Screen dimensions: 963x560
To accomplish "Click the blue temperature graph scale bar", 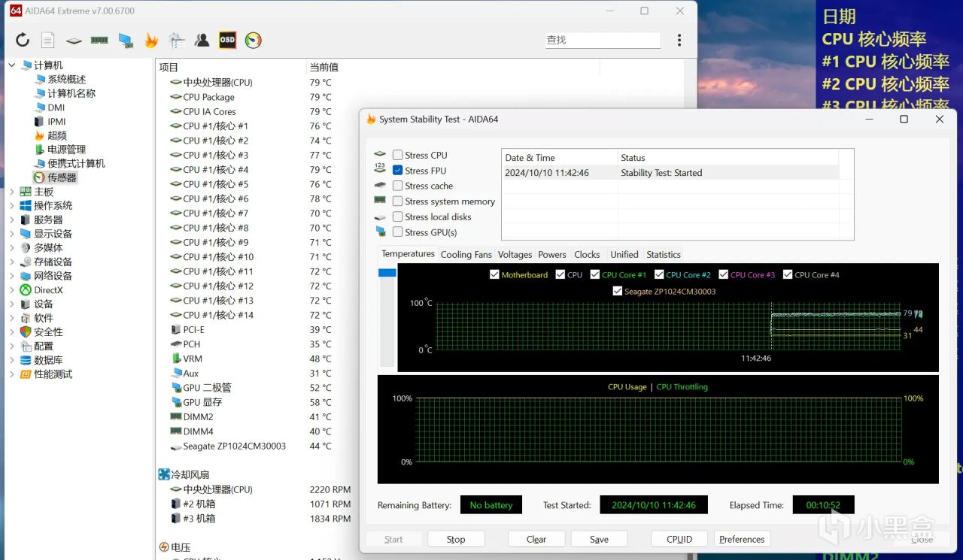I will tap(387, 273).
